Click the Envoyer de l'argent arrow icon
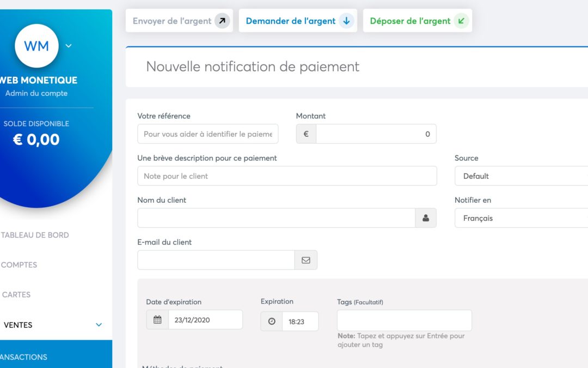 tap(222, 21)
